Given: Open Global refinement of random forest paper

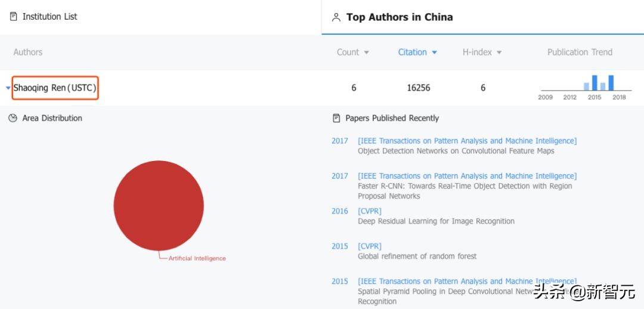Looking at the screenshot, I should [417, 257].
